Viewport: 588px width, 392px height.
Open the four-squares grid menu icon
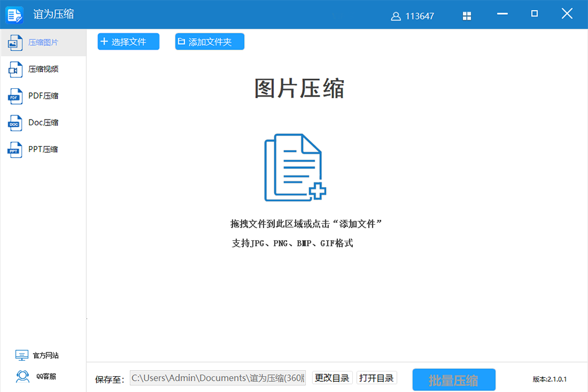tap(467, 16)
